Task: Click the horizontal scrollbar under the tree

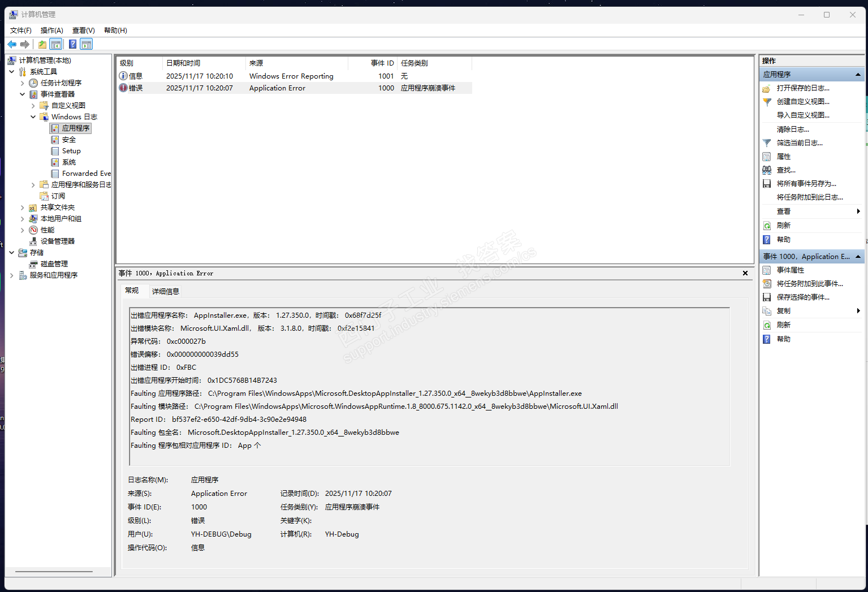Action: pos(54,572)
